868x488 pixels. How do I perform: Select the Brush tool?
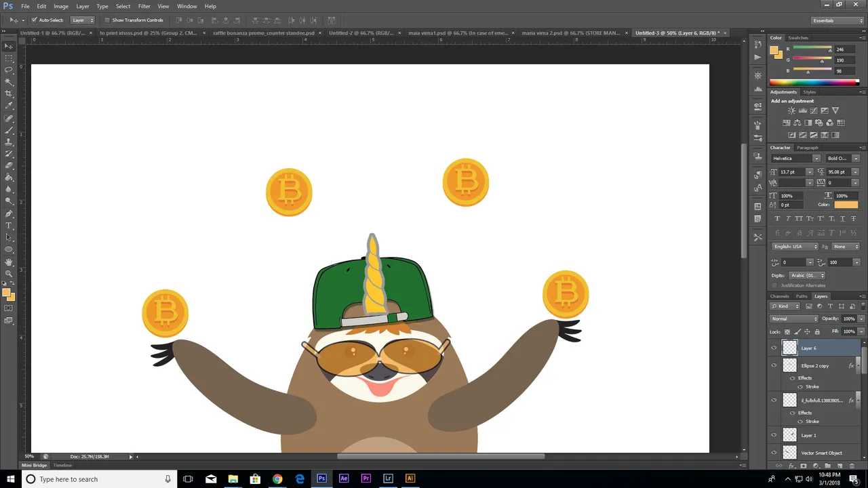click(9, 130)
